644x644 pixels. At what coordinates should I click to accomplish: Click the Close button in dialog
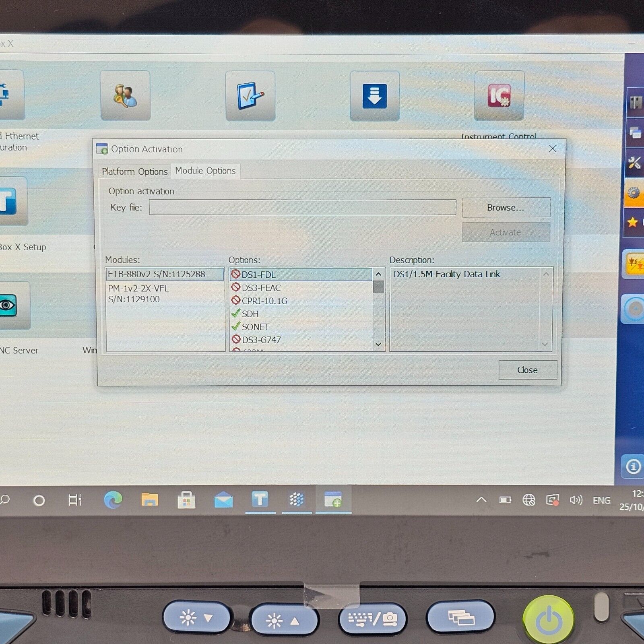(528, 370)
